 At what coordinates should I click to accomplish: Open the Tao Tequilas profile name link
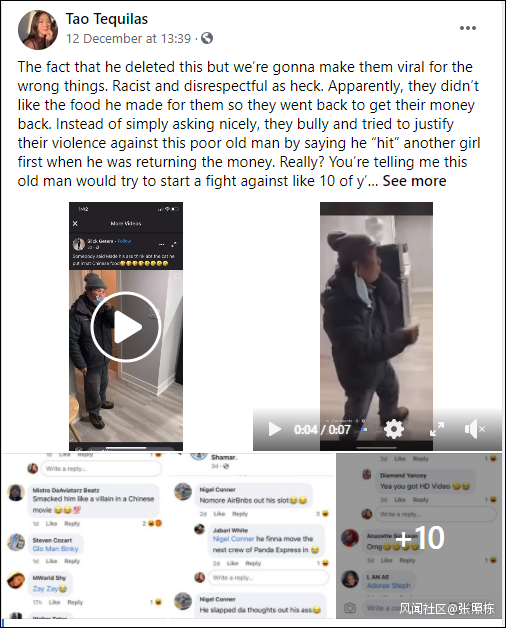[107, 19]
